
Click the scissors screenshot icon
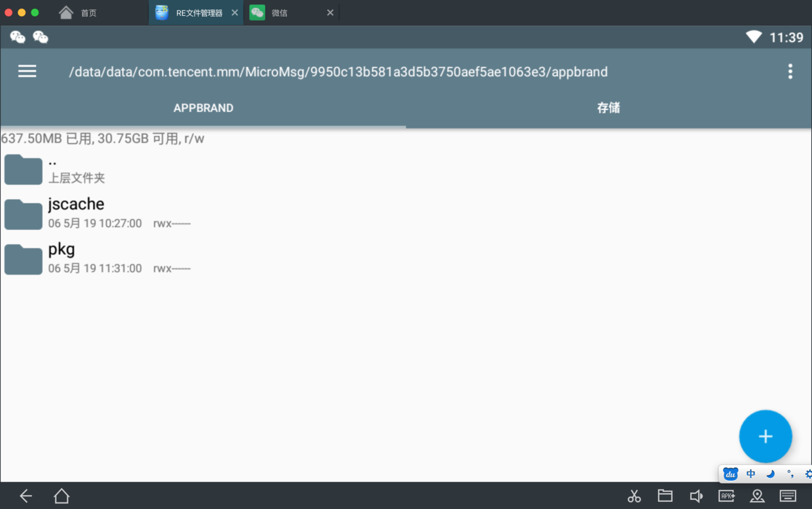[634, 496]
